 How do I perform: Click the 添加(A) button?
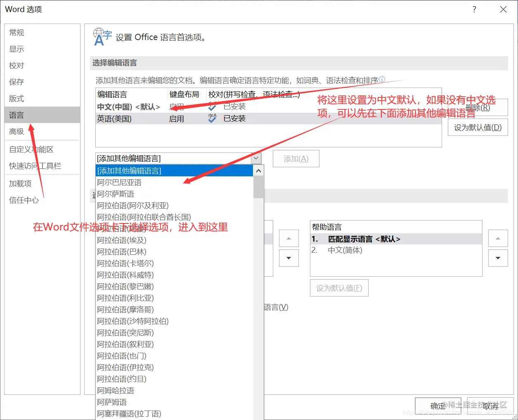tap(296, 158)
